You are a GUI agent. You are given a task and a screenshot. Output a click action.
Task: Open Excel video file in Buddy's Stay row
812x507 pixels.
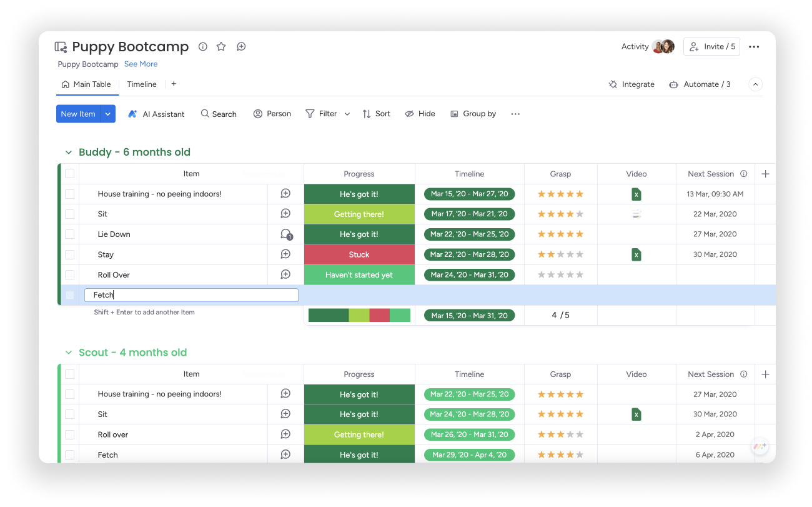[636, 254]
